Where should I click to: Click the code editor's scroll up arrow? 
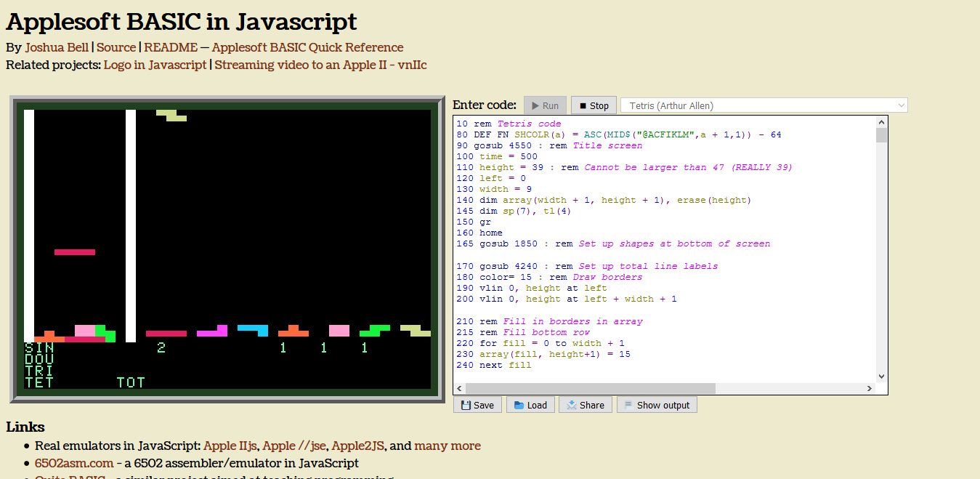click(x=882, y=122)
